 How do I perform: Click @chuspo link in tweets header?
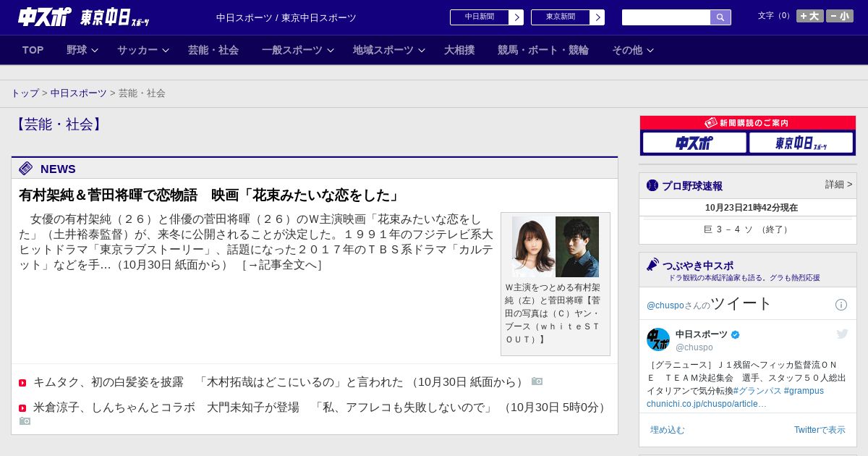[665, 305]
